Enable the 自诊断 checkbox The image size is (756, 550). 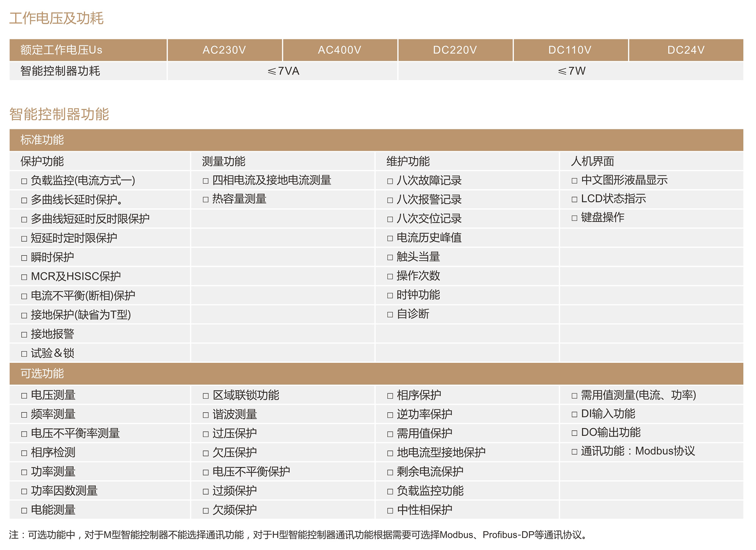(390, 314)
